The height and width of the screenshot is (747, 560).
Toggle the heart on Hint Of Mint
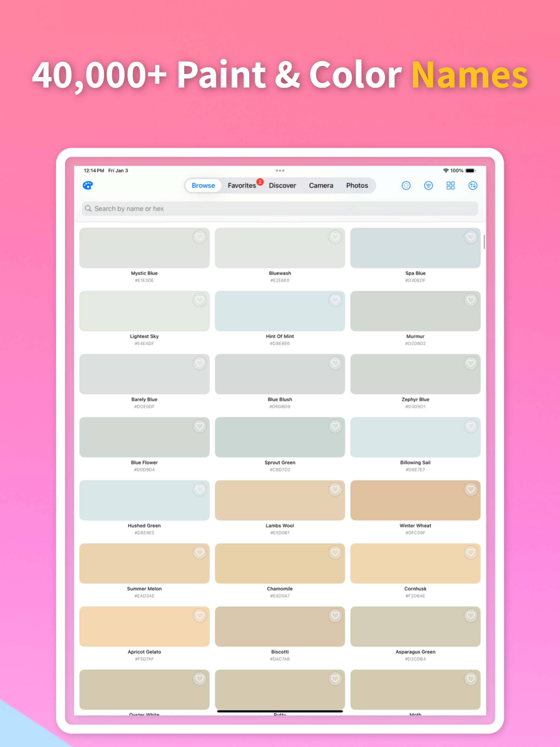(x=335, y=300)
